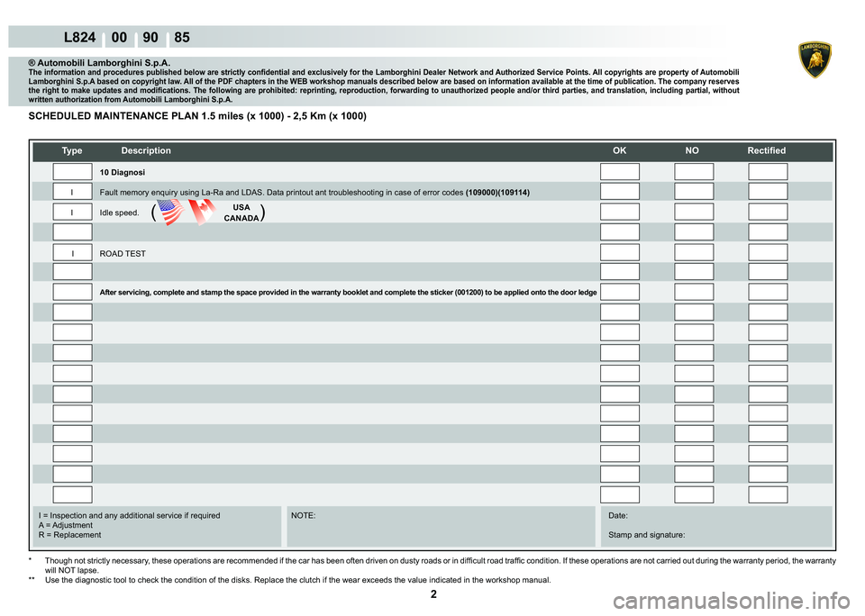Click the Canada flag icon
The image size is (865, 616).
(201, 213)
